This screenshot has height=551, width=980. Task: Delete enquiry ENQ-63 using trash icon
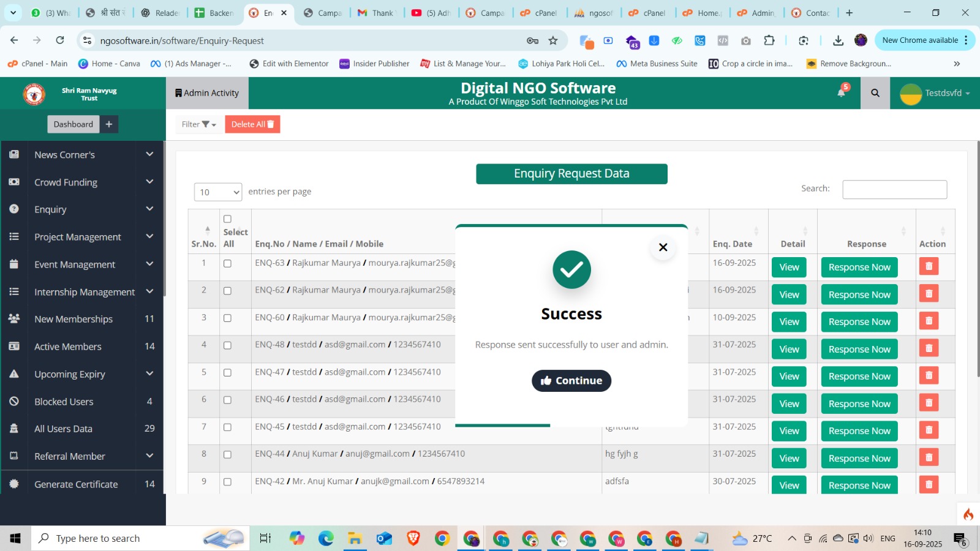click(929, 266)
